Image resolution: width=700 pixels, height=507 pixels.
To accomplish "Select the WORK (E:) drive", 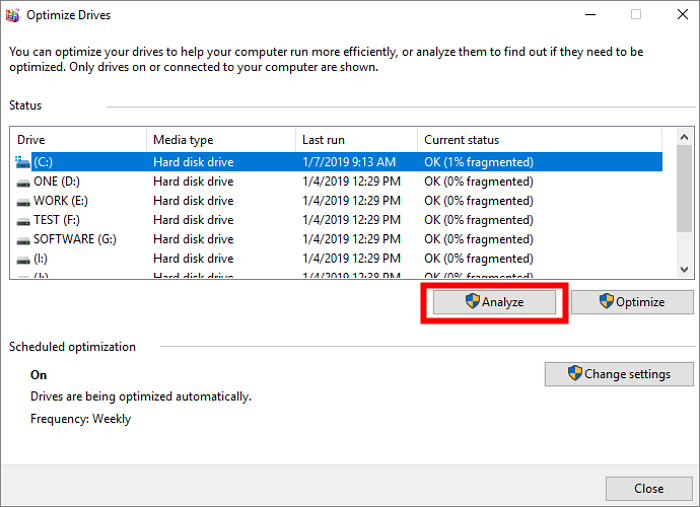I will 339,200.
